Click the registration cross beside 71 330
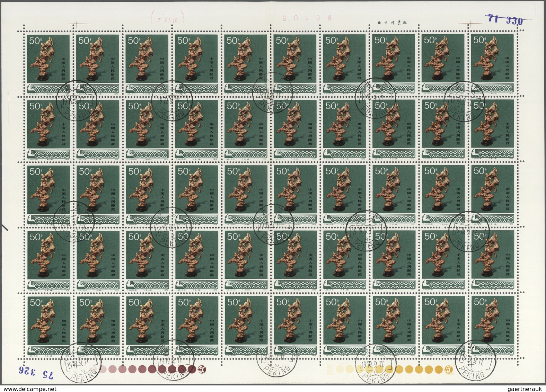This screenshot has width=546, height=392. coord(470,23)
